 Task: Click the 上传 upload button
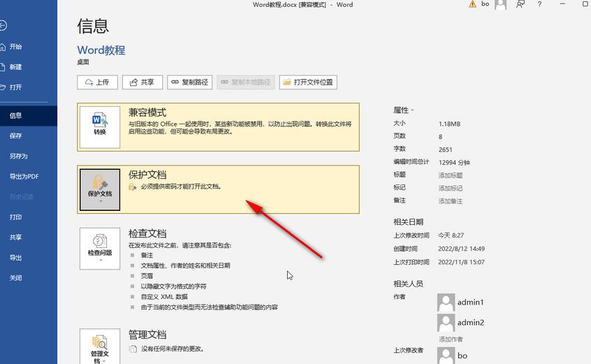click(x=97, y=82)
